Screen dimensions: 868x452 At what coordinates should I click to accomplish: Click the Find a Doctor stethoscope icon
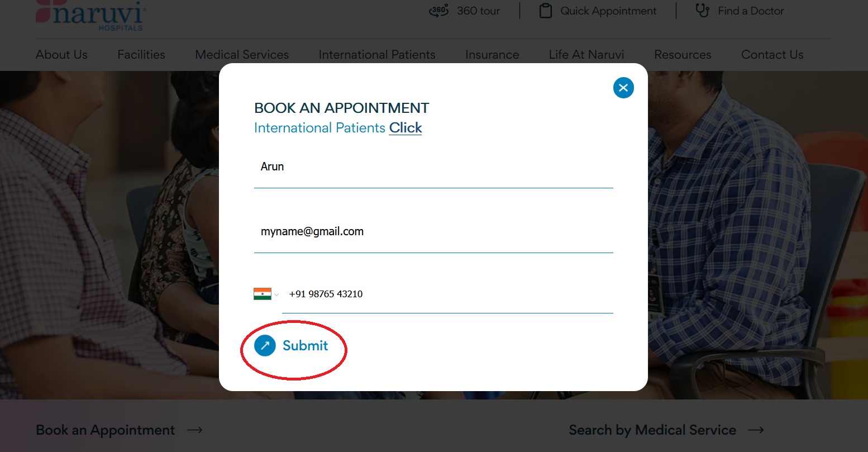pyautogui.click(x=702, y=11)
